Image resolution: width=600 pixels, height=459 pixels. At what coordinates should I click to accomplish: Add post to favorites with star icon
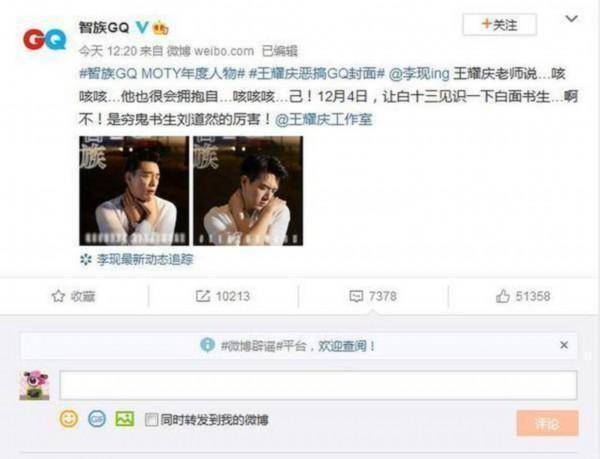point(58,296)
